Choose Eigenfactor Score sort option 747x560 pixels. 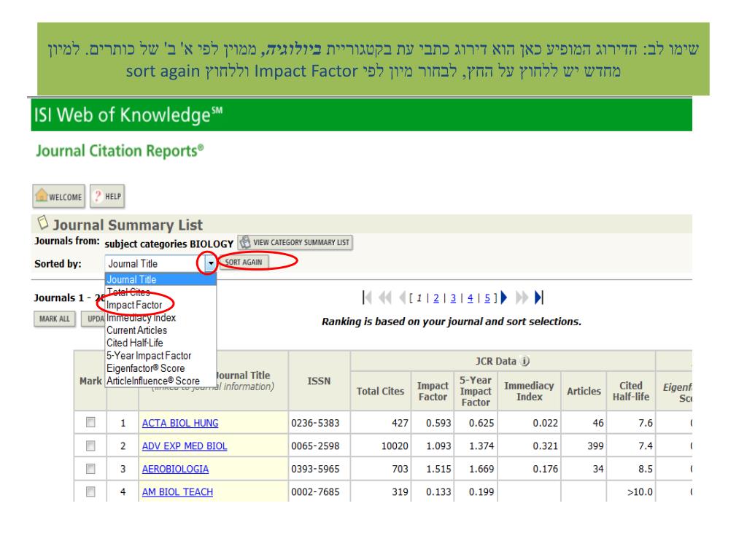pos(160,368)
